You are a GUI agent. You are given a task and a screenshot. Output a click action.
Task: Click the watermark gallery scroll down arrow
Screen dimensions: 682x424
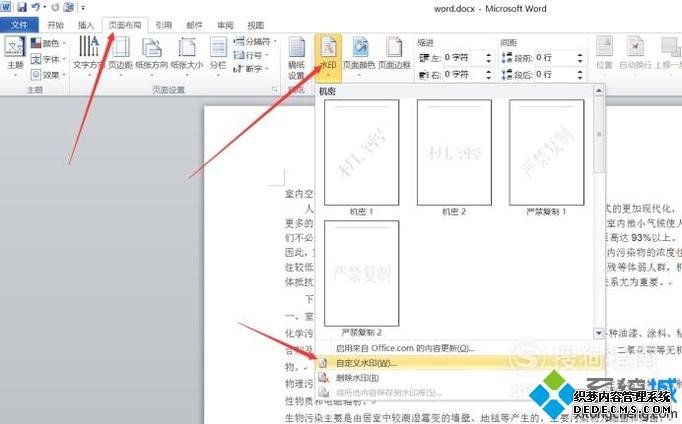coord(599,333)
